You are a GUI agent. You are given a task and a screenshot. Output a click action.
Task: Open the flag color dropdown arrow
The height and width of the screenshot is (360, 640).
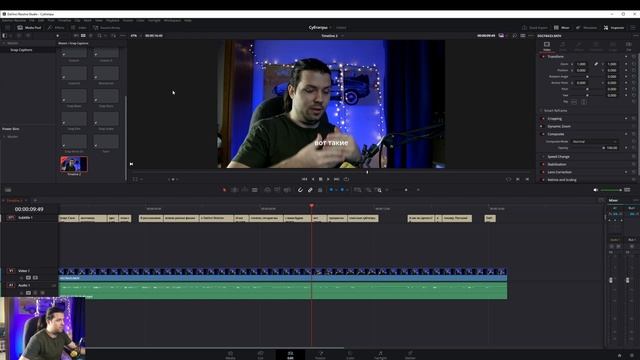336,190
